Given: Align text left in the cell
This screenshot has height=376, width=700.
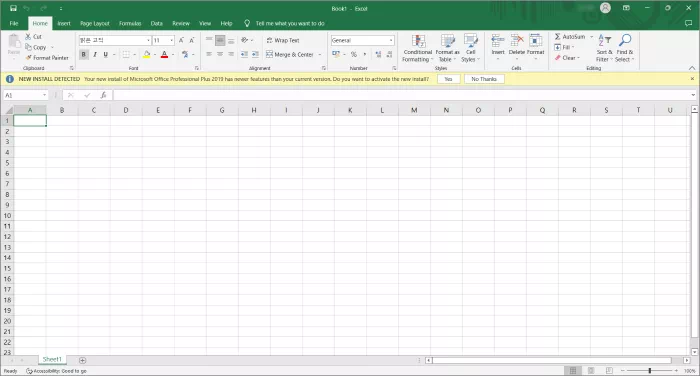Looking at the screenshot, I should 209,54.
